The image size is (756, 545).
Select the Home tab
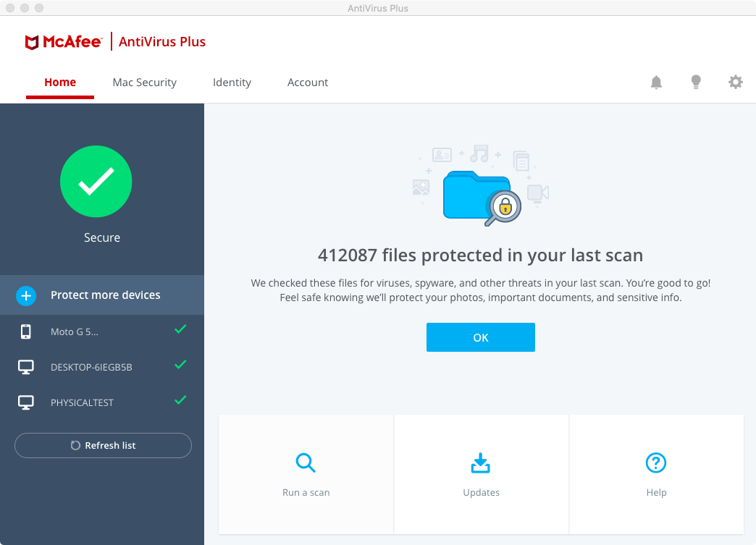tap(60, 83)
